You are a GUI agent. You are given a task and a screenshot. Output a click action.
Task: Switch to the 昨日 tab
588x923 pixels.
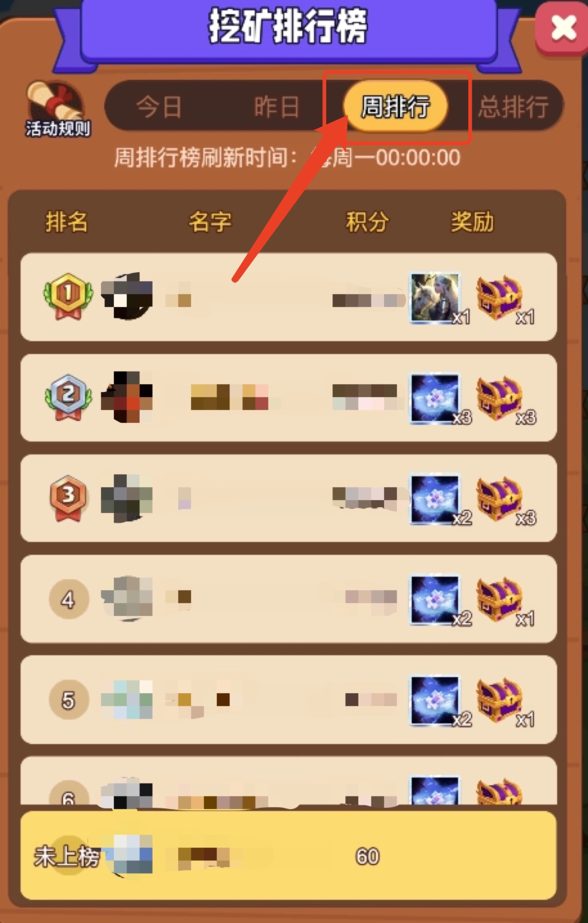pyautogui.click(x=276, y=106)
